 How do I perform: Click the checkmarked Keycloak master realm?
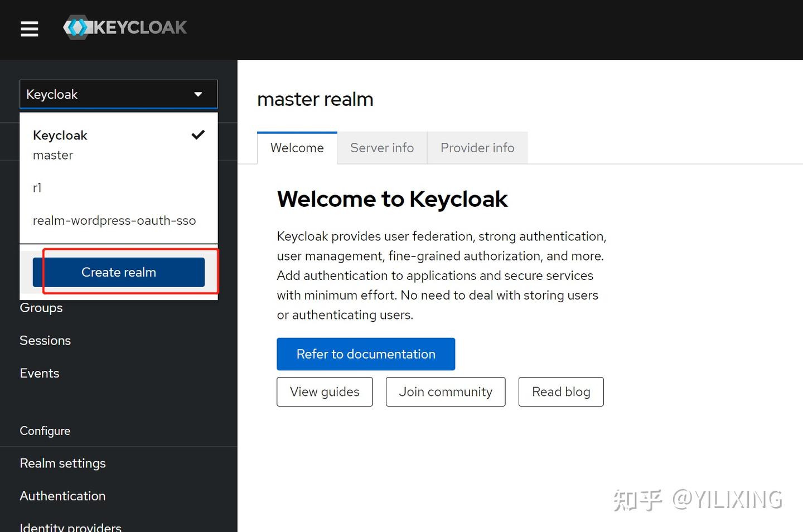pos(60,136)
